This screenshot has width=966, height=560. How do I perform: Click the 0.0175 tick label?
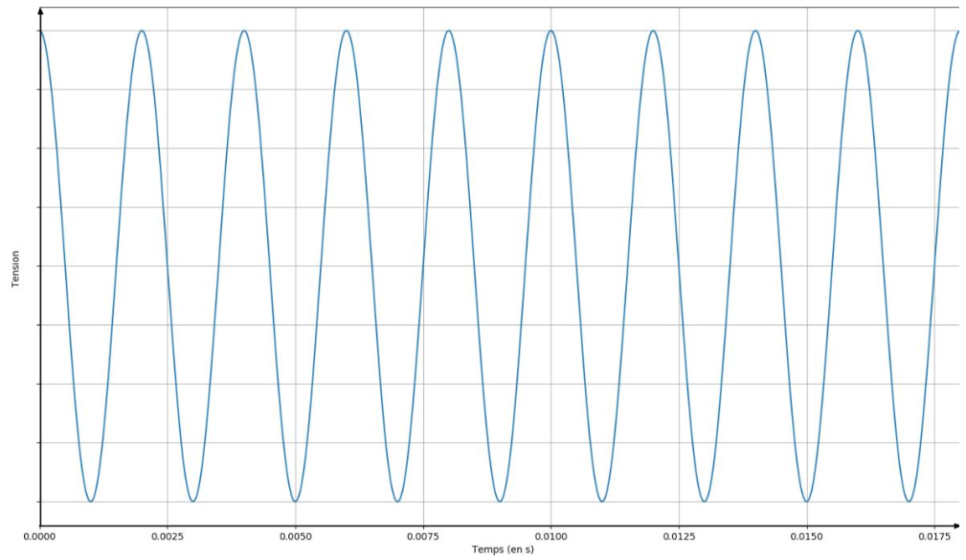934,538
